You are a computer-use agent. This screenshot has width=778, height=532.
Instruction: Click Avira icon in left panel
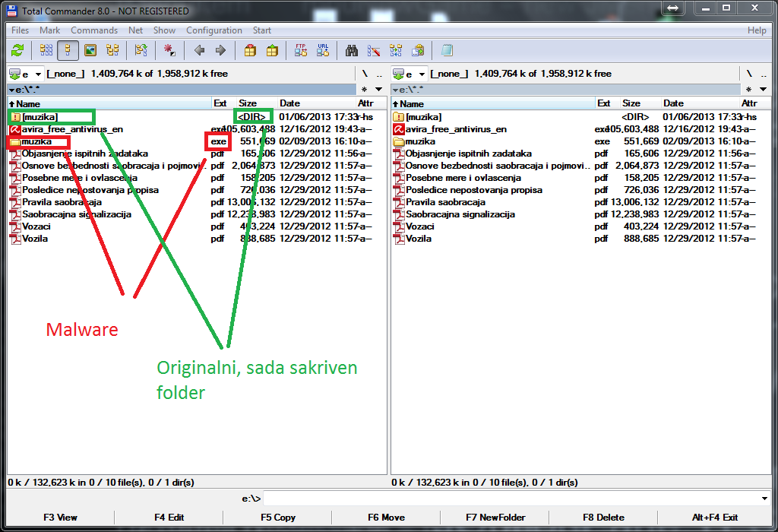click(x=15, y=129)
